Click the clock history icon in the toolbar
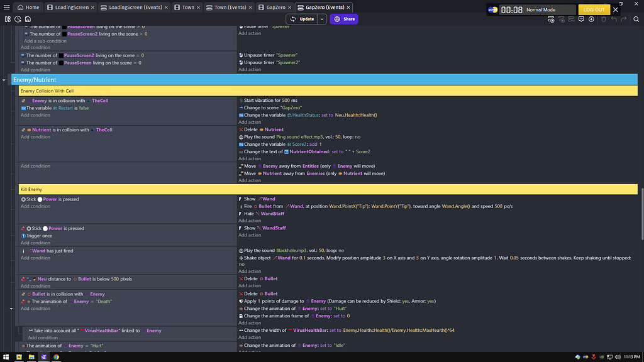 18,19
